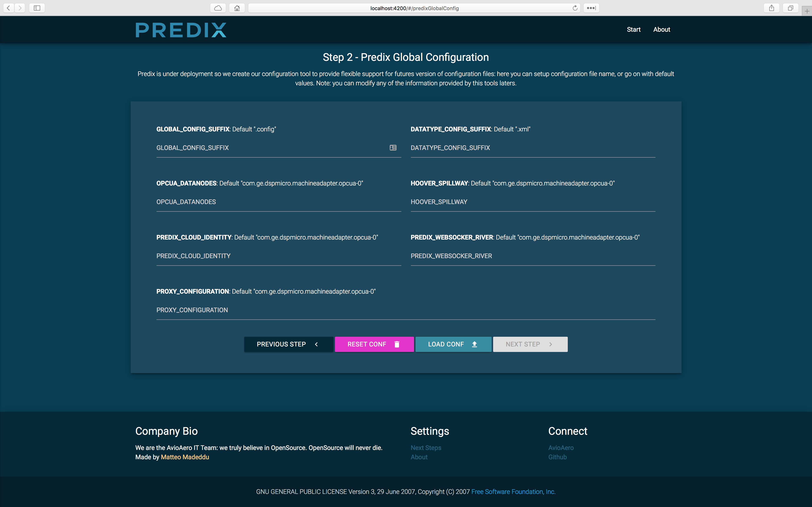Viewport: 812px width, 507px height.
Task: Click the iCloud tabs icon in toolbar
Action: click(218, 8)
